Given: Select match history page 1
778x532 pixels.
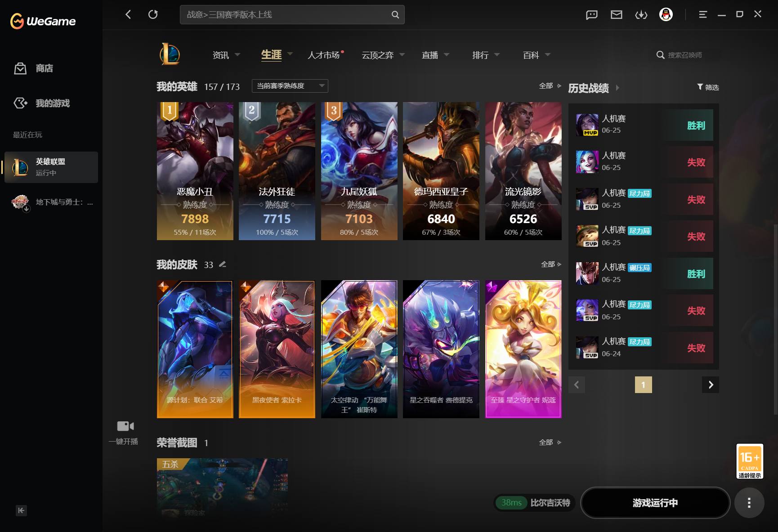Looking at the screenshot, I should click(x=644, y=384).
